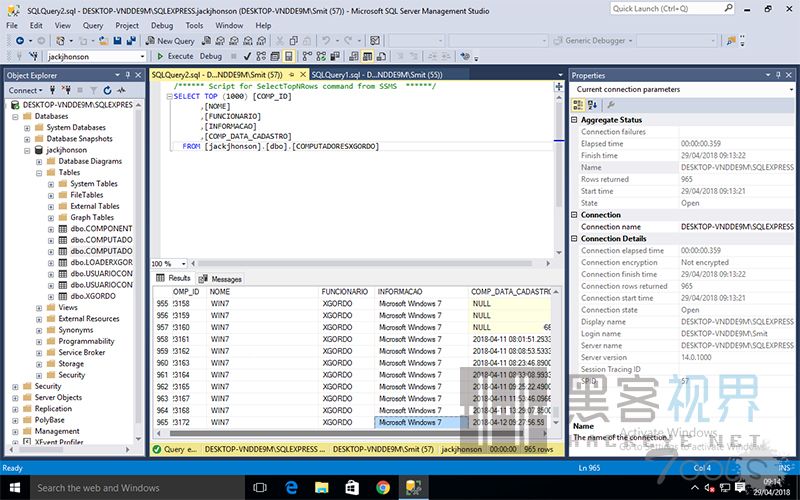Click the Debug button
The height and width of the screenshot is (500, 800).
click(x=211, y=56)
